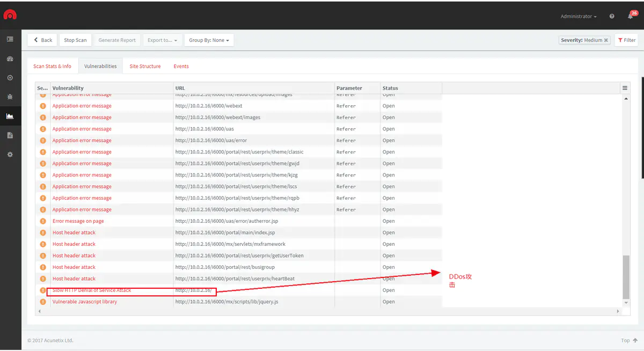Open the Group By: None dropdown
Viewport: 644px width, 351px height.
point(209,40)
